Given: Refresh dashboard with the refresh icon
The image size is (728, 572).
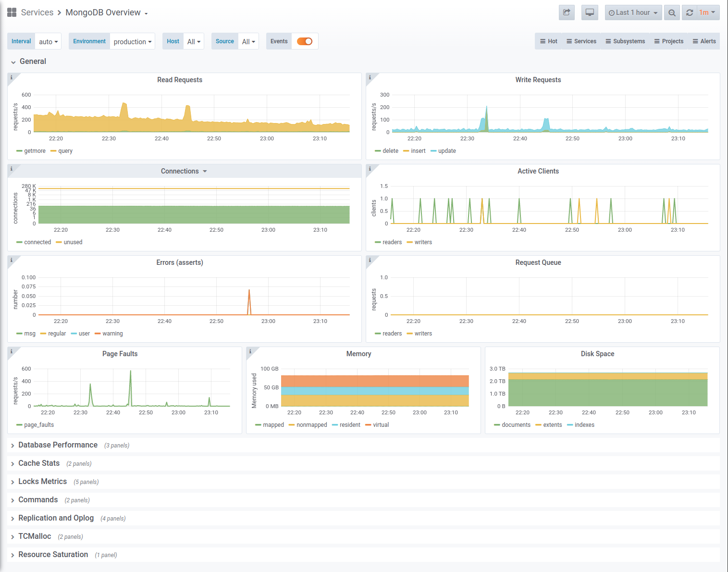Looking at the screenshot, I should [x=690, y=12].
